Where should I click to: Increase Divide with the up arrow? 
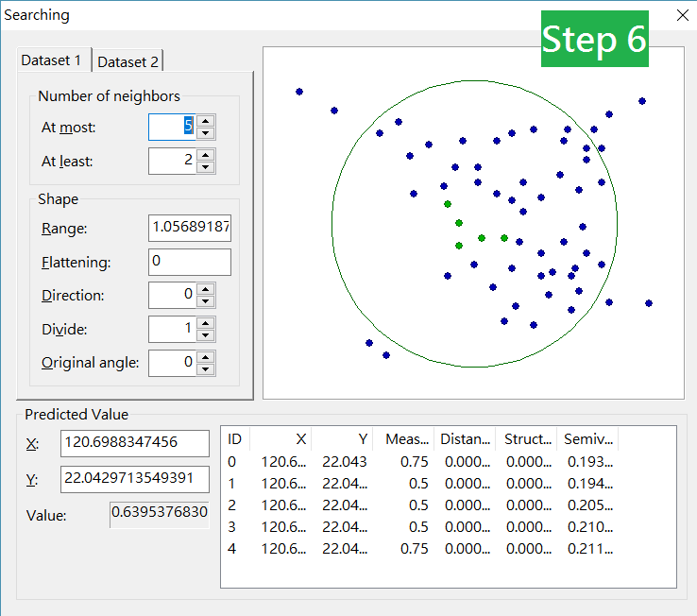(x=205, y=322)
